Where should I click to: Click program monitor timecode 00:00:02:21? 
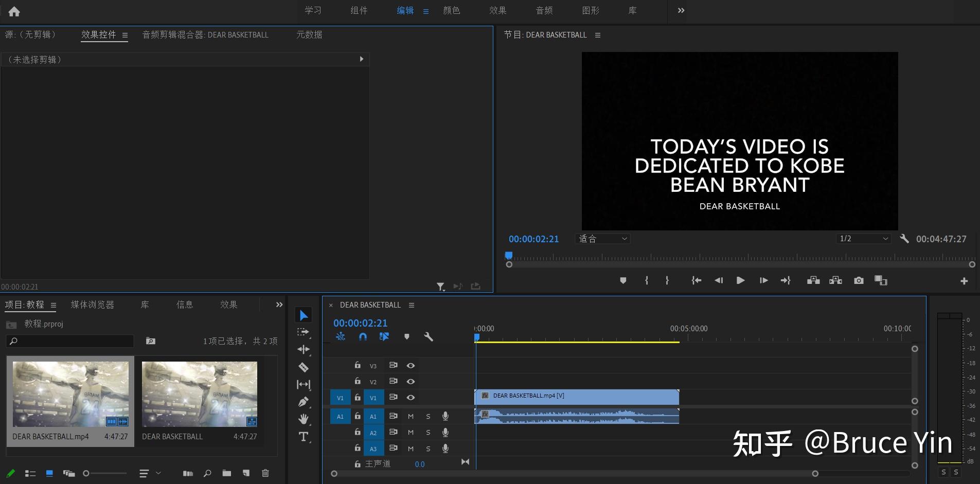pyautogui.click(x=533, y=239)
